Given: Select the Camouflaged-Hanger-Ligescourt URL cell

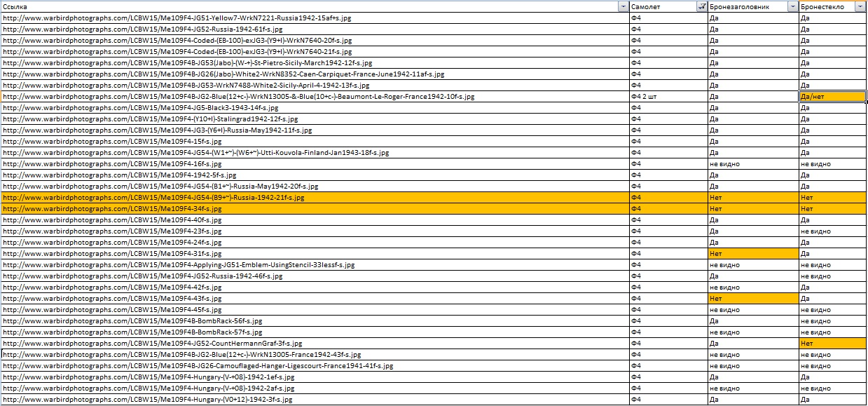Looking at the screenshot, I should (315, 365).
